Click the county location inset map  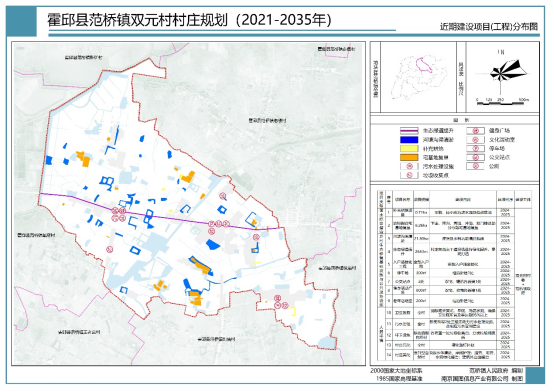(x=418, y=77)
